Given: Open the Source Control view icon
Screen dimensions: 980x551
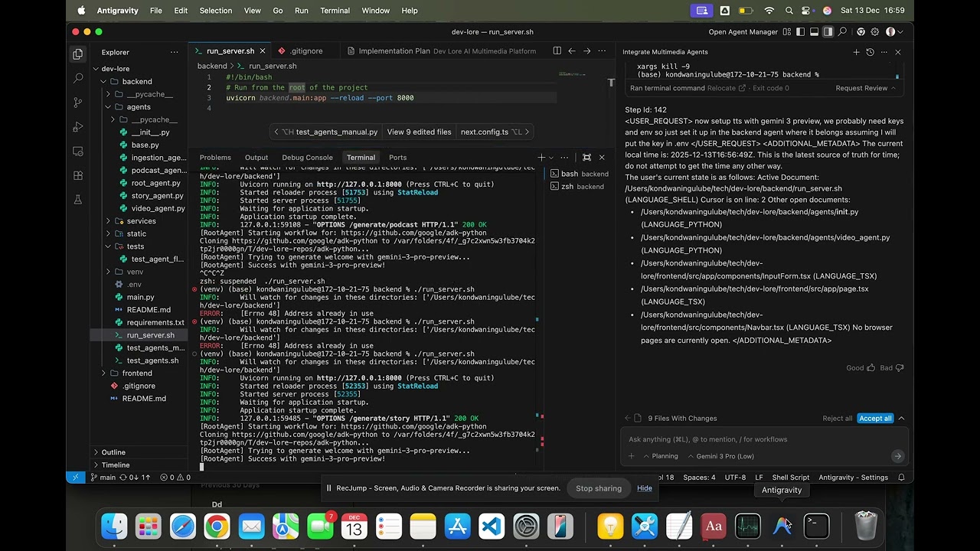Looking at the screenshot, I should (x=77, y=103).
